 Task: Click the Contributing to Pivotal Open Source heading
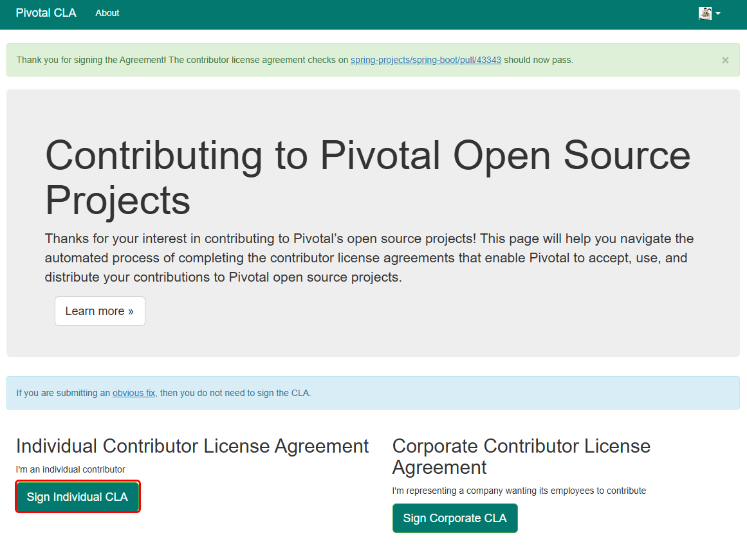click(x=367, y=177)
